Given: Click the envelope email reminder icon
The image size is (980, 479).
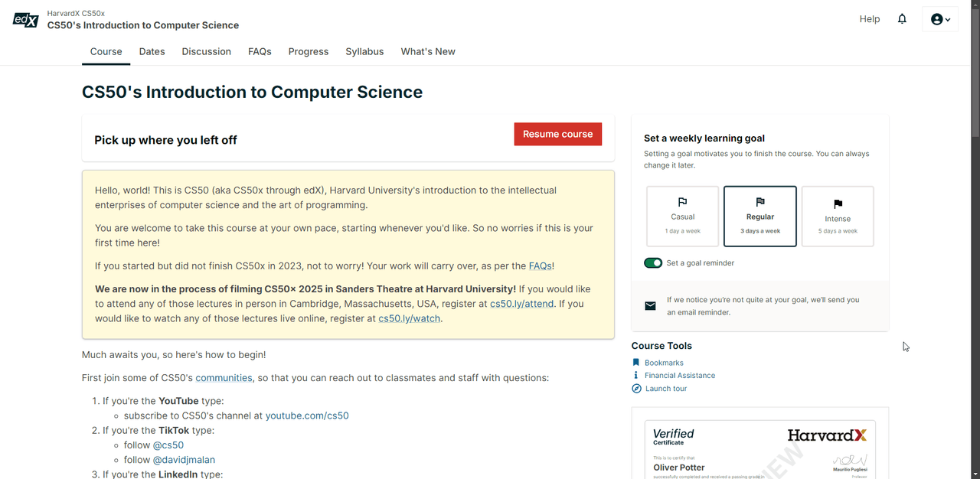Looking at the screenshot, I should click(650, 306).
